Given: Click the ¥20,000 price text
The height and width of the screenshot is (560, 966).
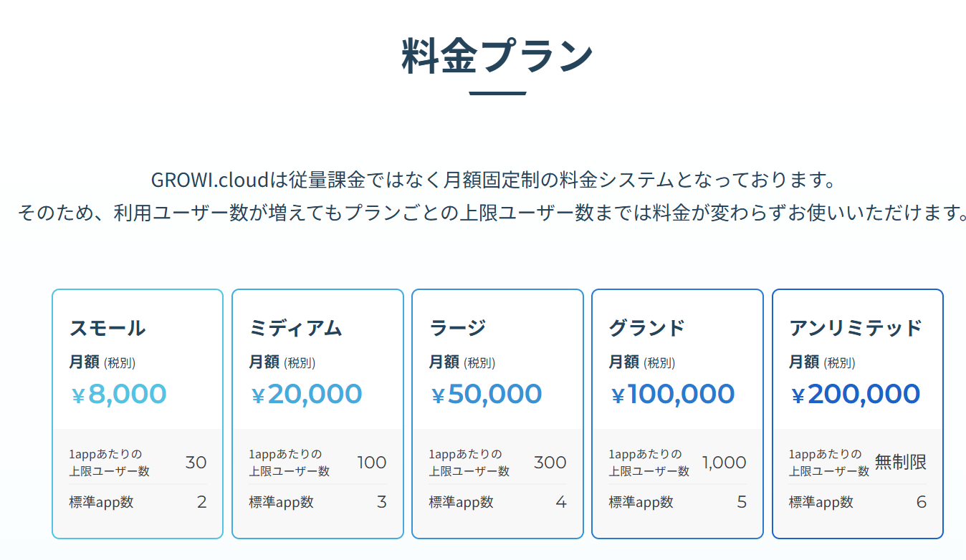Looking at the screenshot, I should click(x=307, y=395).
